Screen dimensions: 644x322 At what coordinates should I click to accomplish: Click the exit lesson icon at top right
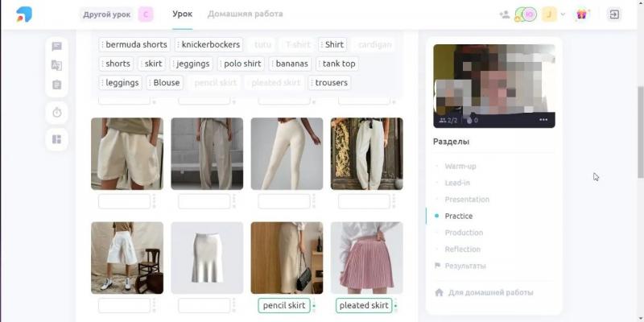(614, 14)
